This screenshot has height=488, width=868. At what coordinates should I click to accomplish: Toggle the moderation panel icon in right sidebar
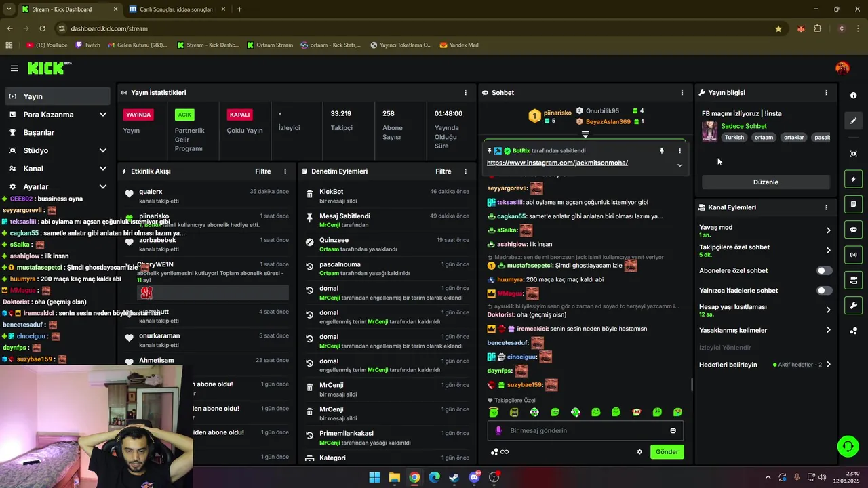pos(854,280)
